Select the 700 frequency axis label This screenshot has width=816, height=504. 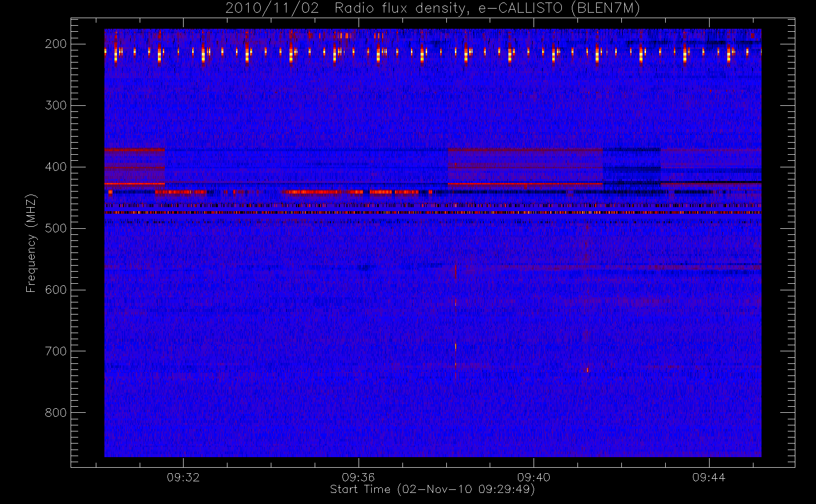click(55, 351)
